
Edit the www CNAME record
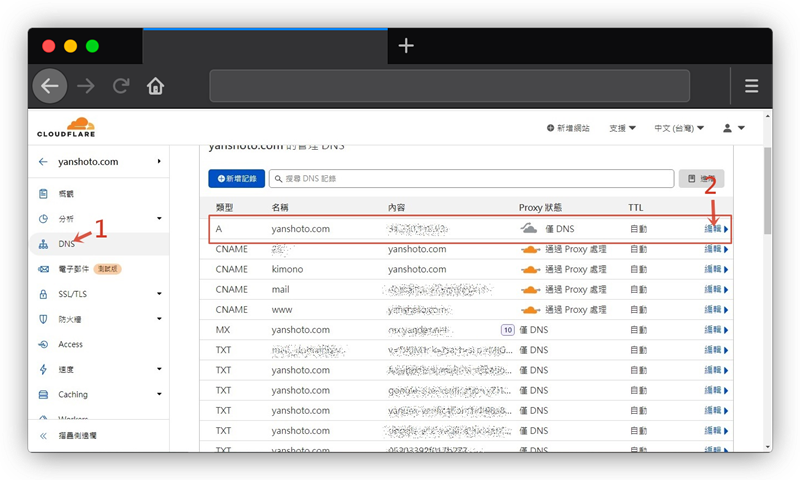pyautogui.click(x=716, y=310)
